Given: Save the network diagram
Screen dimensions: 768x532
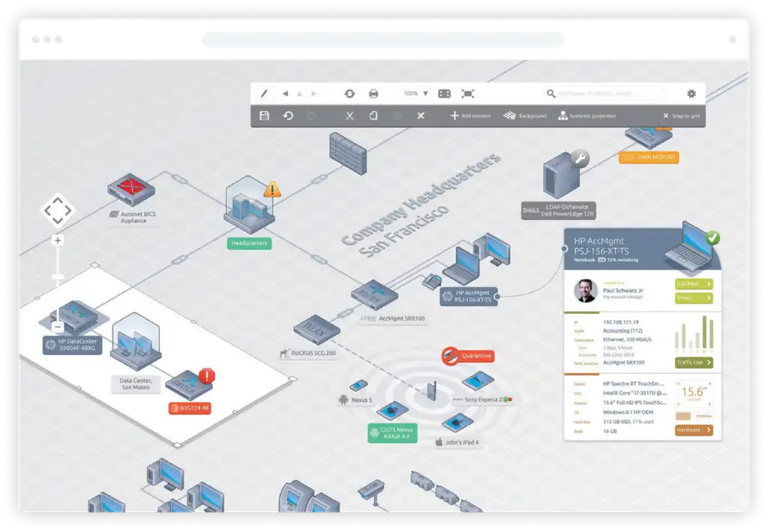Looking at the screenshot, I should coord(264,116).
